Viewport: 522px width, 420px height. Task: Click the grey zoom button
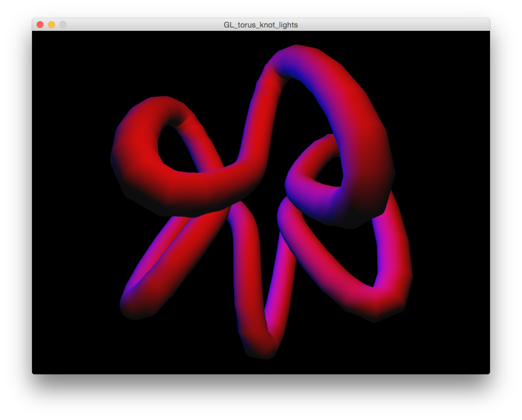62,25
